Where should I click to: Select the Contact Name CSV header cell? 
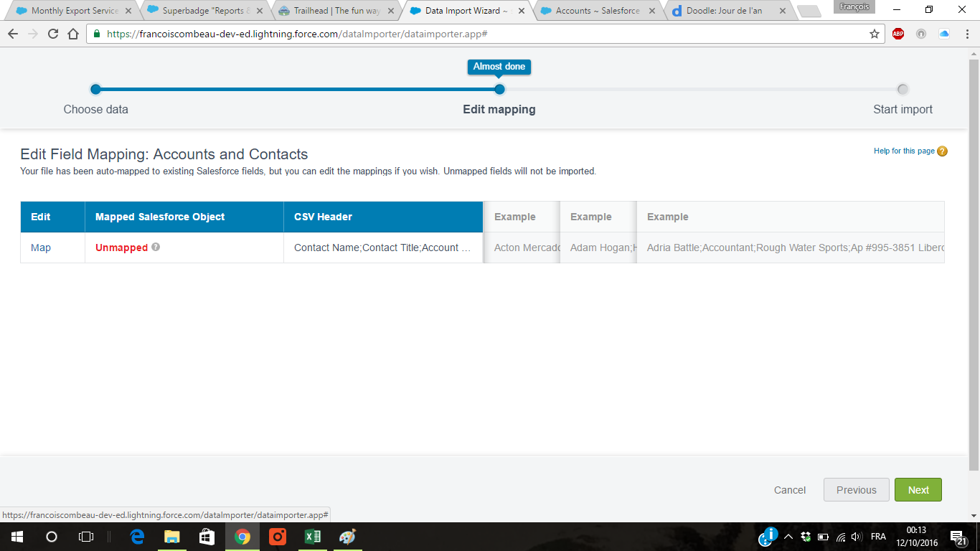[x=383, y=248]
